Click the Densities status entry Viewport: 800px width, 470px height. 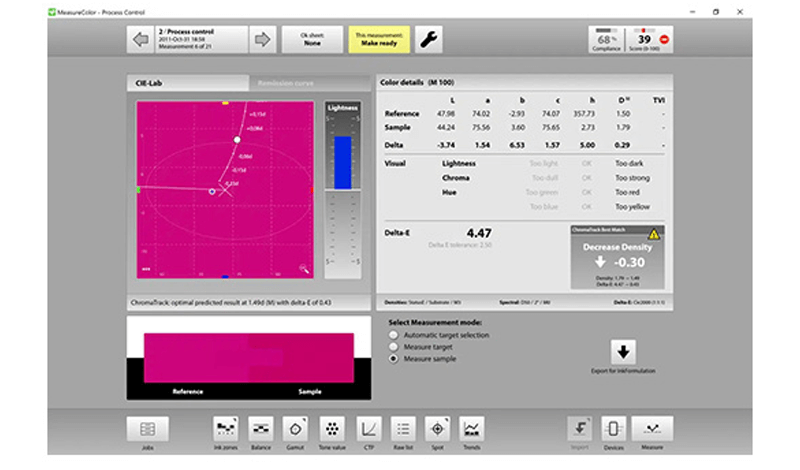coord(422,302)
